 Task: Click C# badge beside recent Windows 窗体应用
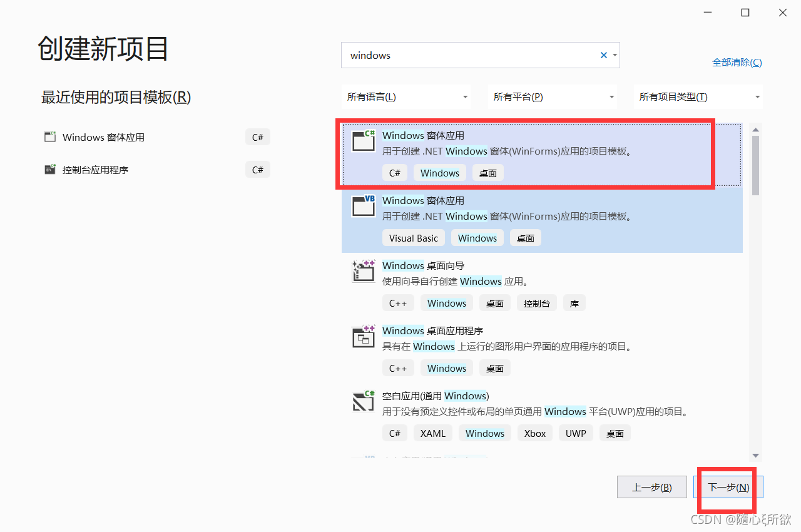point(258,137)
